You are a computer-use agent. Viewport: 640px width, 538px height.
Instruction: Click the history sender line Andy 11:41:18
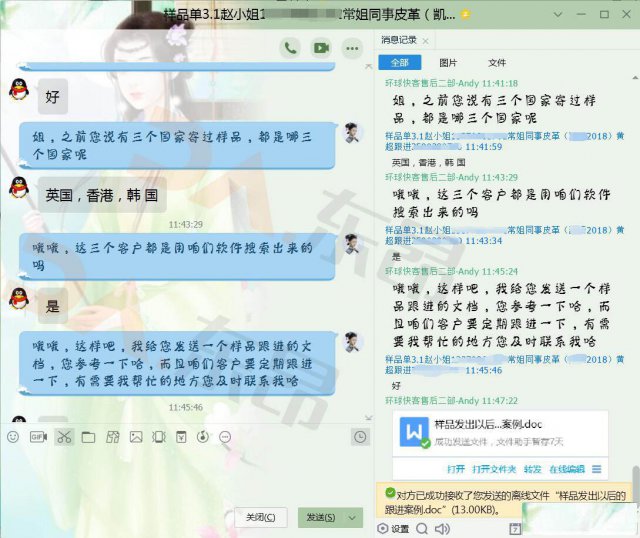pos(451,83)
